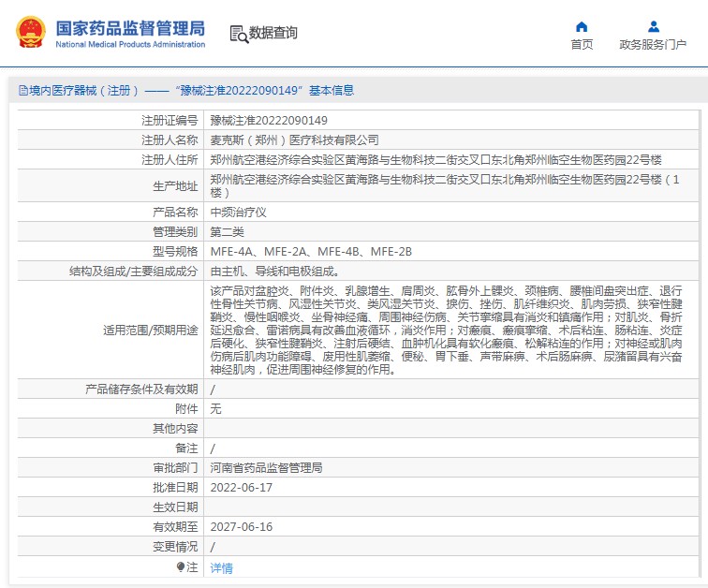Click the 变更情况 row label

[x=175, y=547]
